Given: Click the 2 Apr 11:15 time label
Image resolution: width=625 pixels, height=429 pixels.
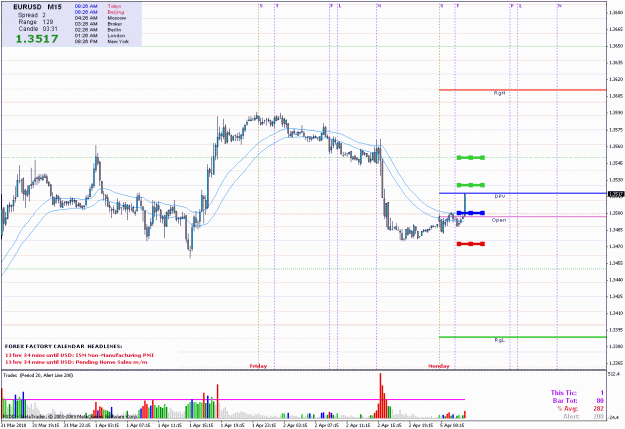Looking at the screenshot, I should tap(358, 425).
